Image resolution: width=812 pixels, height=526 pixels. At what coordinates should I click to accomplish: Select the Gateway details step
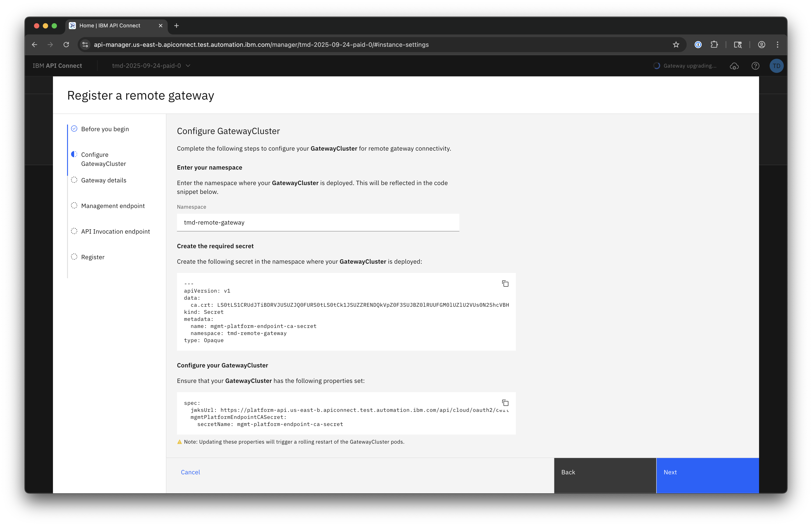click(103, 180)
